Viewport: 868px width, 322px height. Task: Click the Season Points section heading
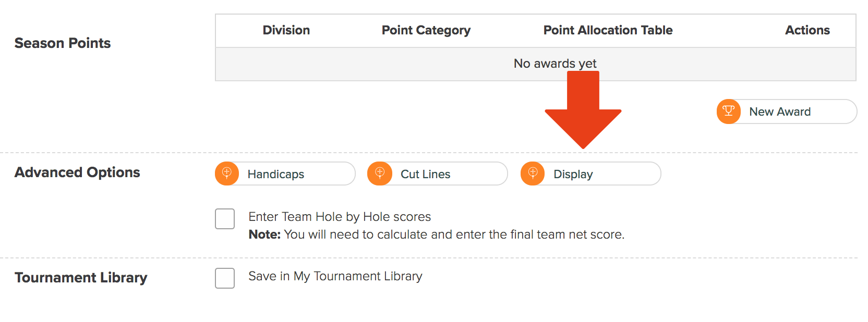click(63, 43)
